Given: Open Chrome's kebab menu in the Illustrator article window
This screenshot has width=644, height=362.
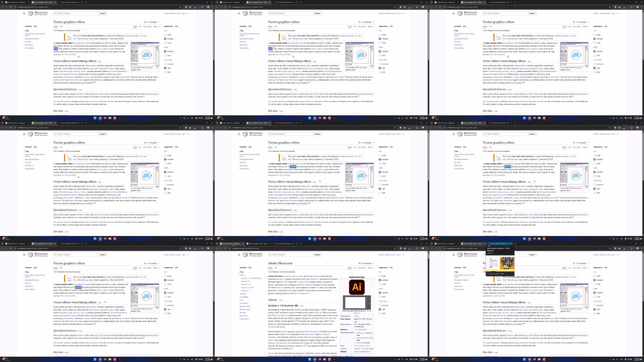Looking at the screenshot, I should [427, 248].
